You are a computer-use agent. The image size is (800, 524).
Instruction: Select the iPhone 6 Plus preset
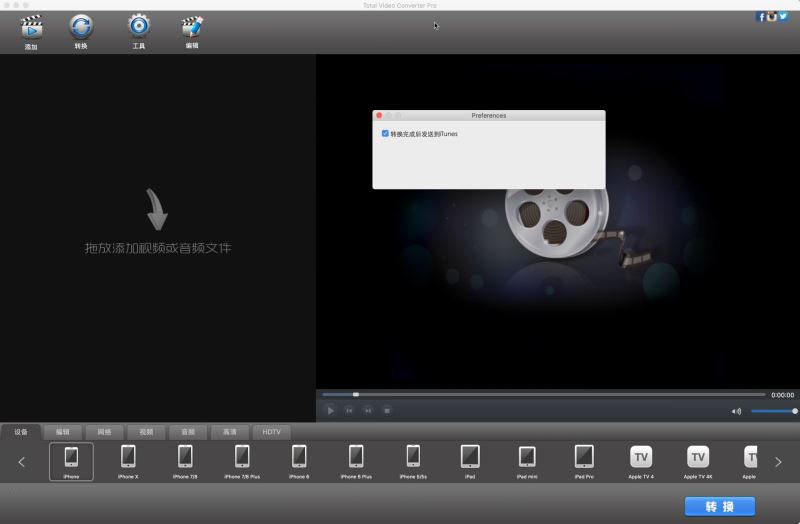[356, 461]
